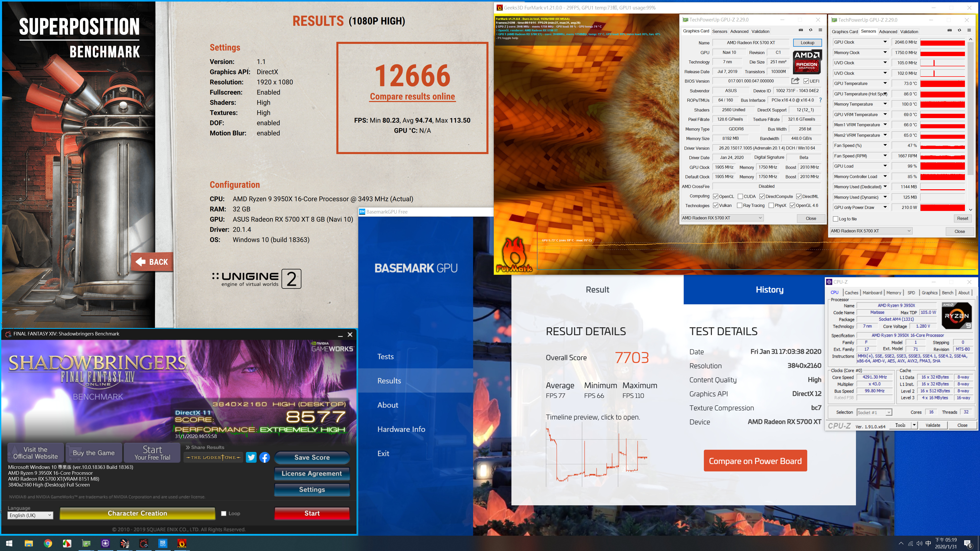Viewport: 980px width, 551px height.
Task: Open File Explorer from the taskbar
Action: coord(29,543)
